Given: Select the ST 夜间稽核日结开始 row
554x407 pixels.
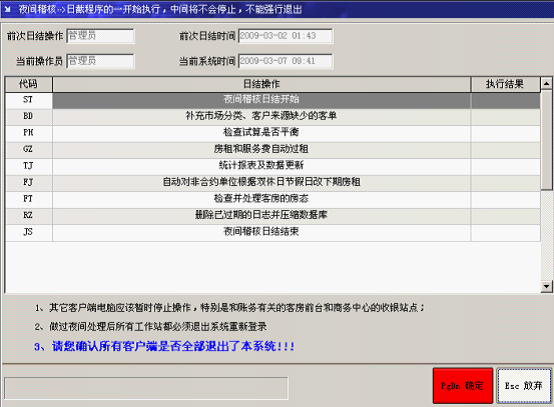Looking at the screenshot, I should [x=272, y=100].
